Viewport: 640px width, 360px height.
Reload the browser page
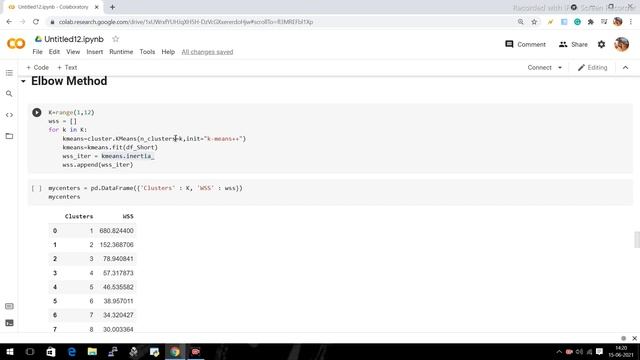pos(36,22)
